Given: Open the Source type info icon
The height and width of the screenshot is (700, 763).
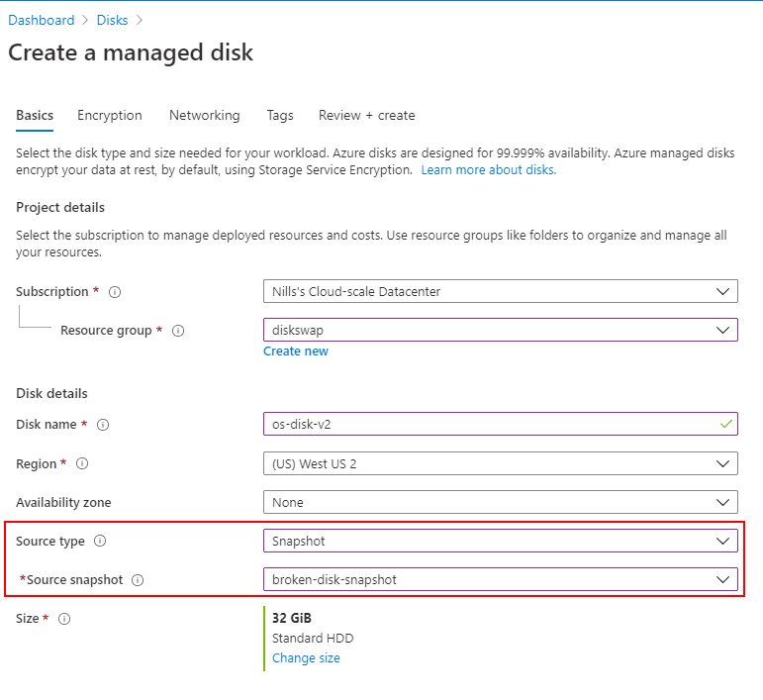Looking at the screenshot, I should [100, 541].
